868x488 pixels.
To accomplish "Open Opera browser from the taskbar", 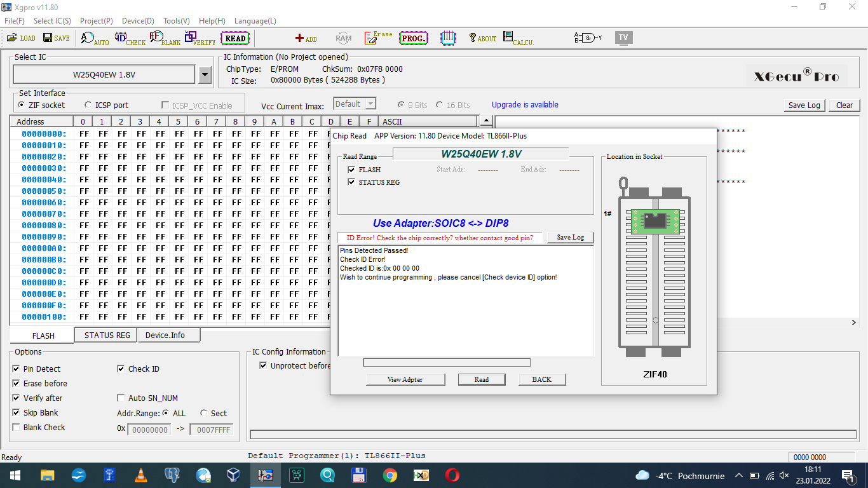I will point(452,475).
